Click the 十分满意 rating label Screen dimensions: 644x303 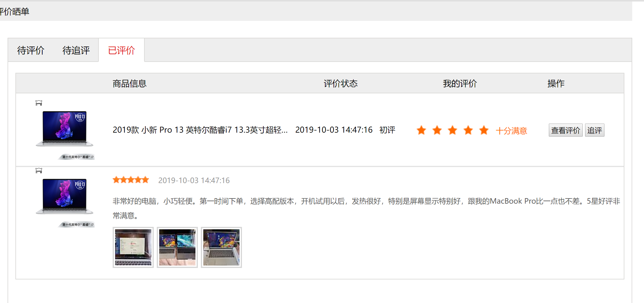(x=511, y=131)
